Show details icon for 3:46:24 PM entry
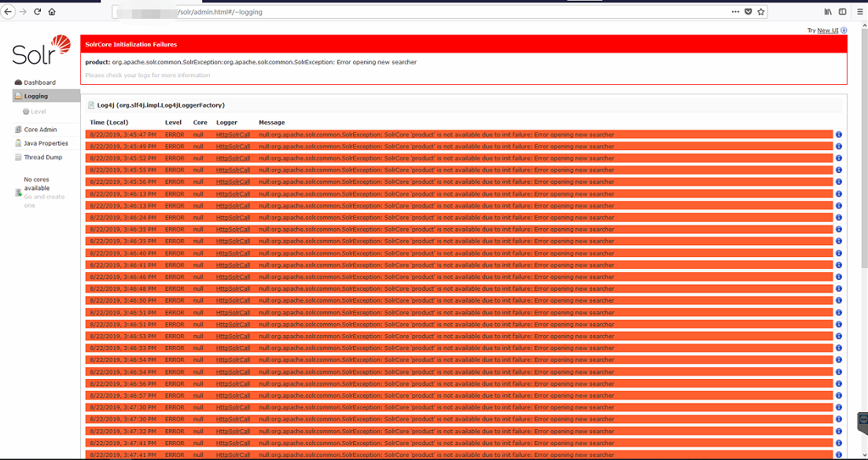 (839, 218)
